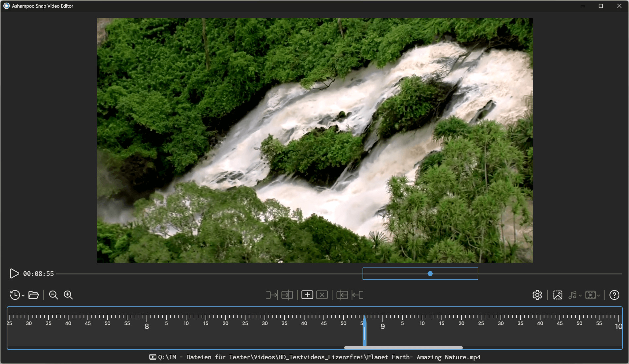629x364 pixels.
Task: Open the recent files history icon
Action: [x=15, y=295]
